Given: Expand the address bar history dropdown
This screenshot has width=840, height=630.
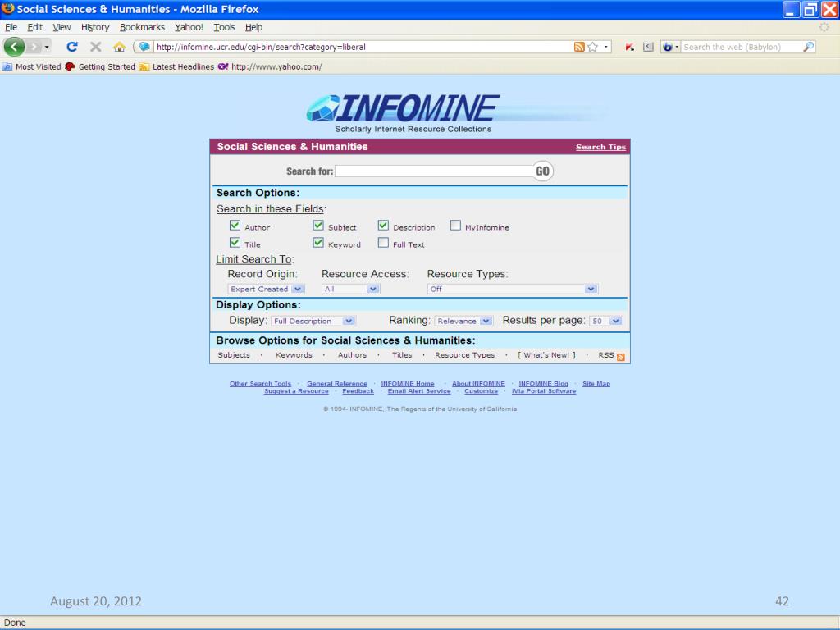Looking at the screenshot, I should [606, 47].
